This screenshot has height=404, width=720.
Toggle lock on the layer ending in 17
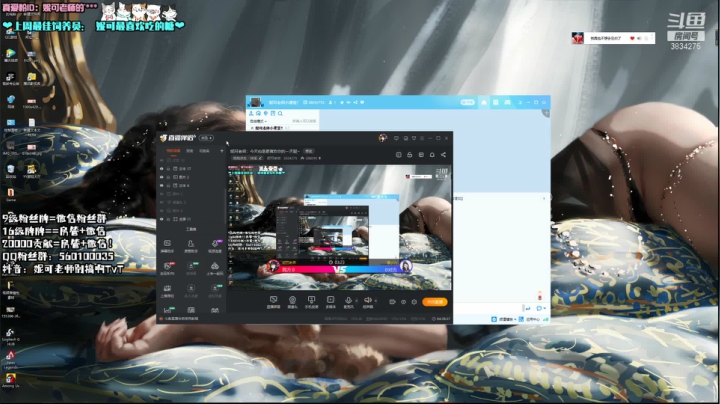coord(168,168)
